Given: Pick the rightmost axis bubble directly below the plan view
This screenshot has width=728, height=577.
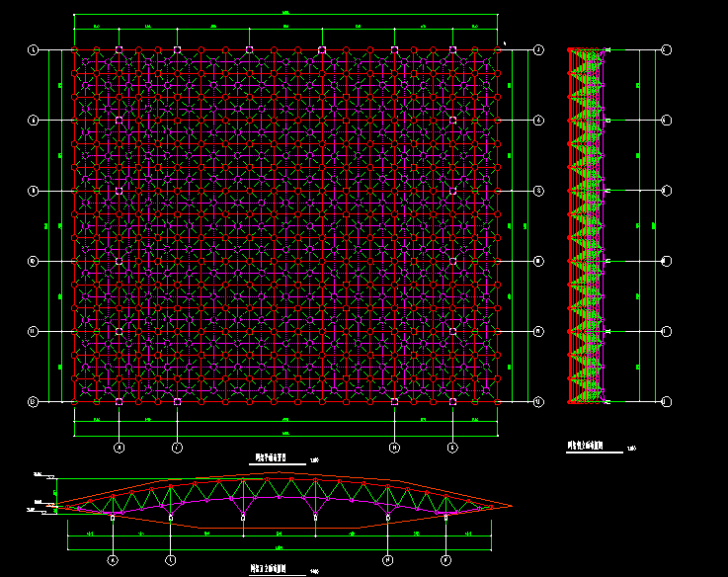Looking at the screenshot, I should pyautogui.click(x=452, y=448).
